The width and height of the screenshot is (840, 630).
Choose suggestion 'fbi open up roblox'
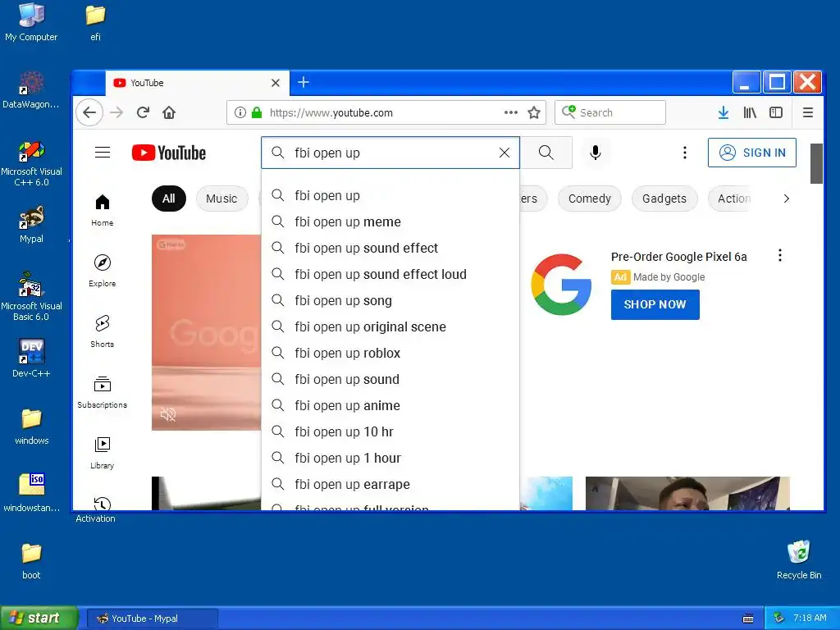coord(390,353)
